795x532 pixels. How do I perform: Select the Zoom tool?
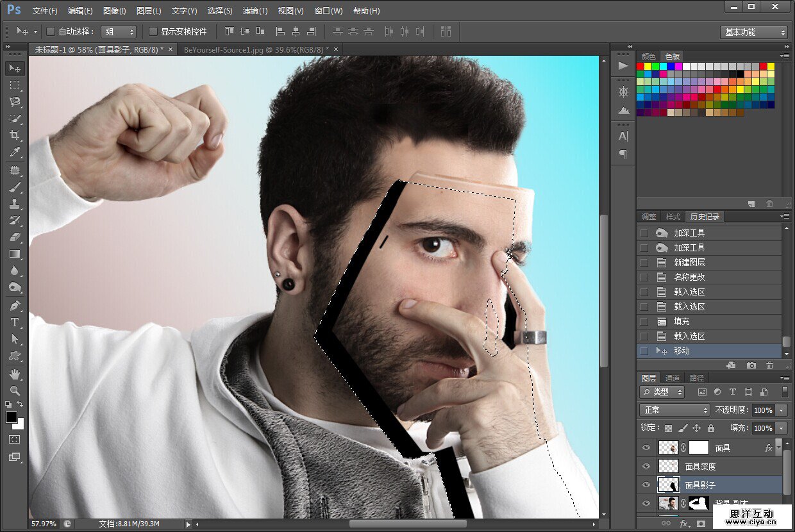pyautogui.click(x=15, y=390)
